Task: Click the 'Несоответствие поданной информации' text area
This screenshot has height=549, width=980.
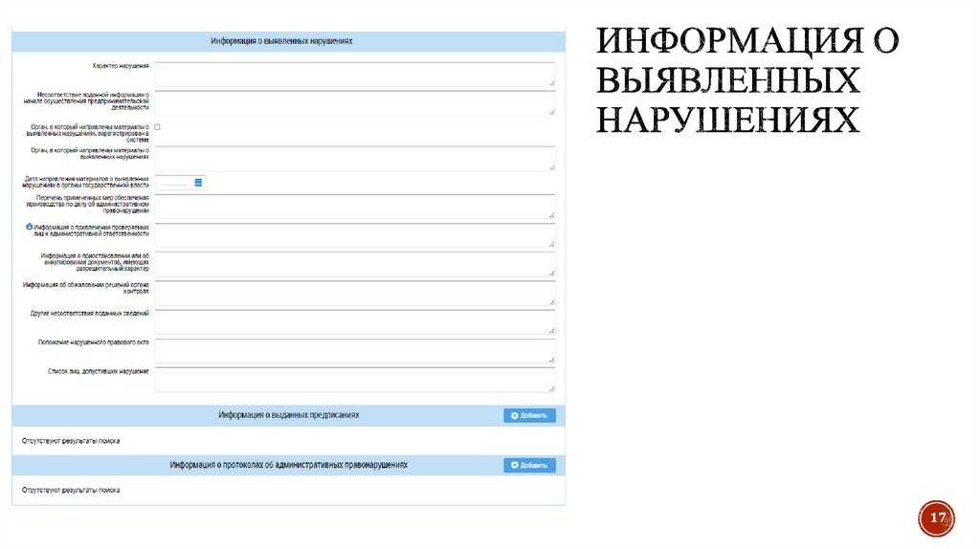Action: click(354, 103)
